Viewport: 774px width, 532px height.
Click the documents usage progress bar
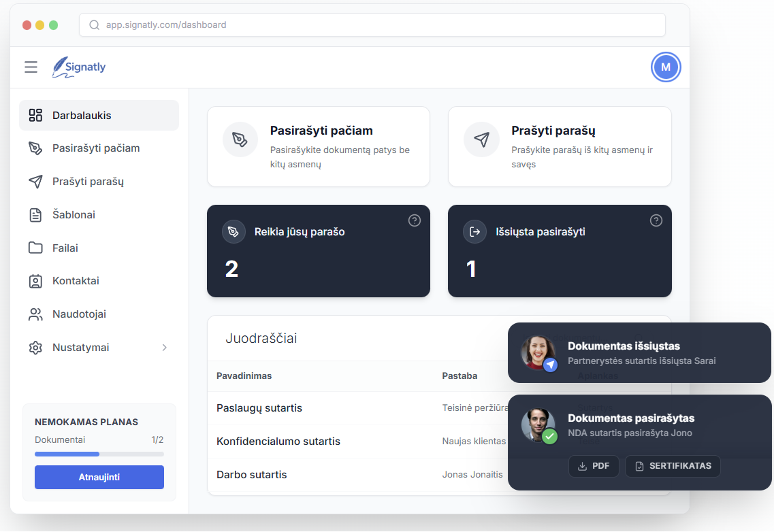(x=99, y=454)
